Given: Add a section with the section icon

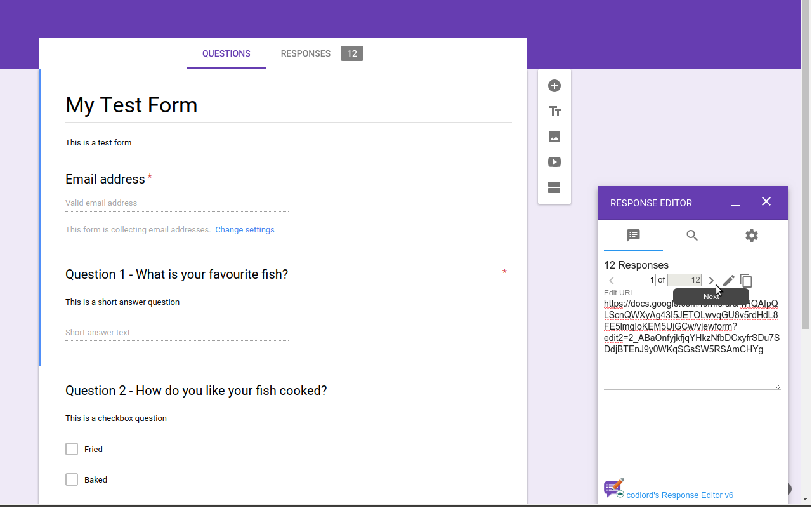Looking at the screenshot, I should [554, 187].
